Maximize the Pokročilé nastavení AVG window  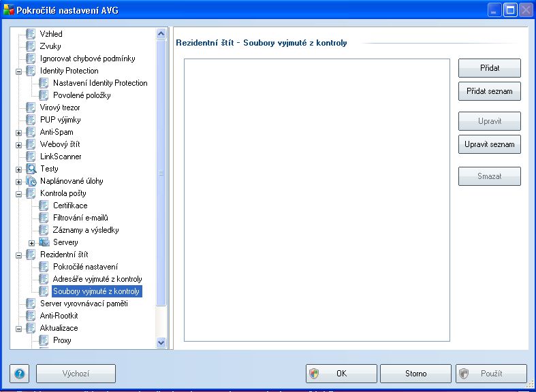click(x=510, y=10)
